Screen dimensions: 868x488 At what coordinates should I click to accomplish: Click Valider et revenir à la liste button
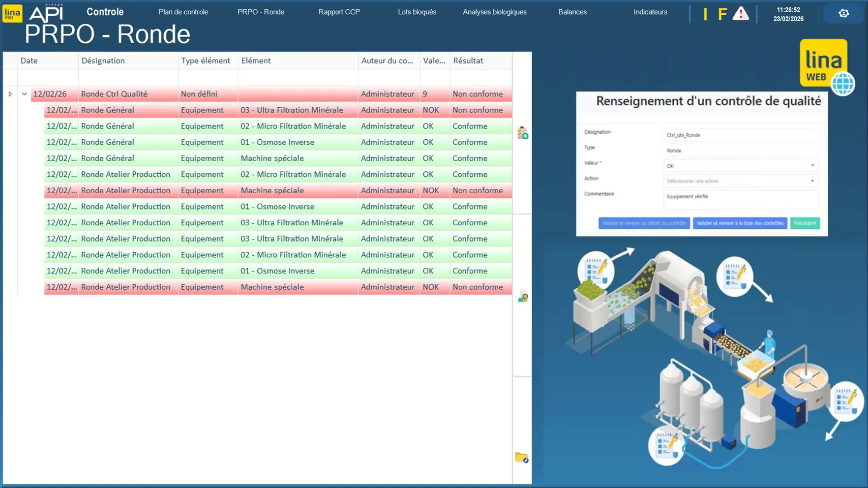tap(740, 223)
